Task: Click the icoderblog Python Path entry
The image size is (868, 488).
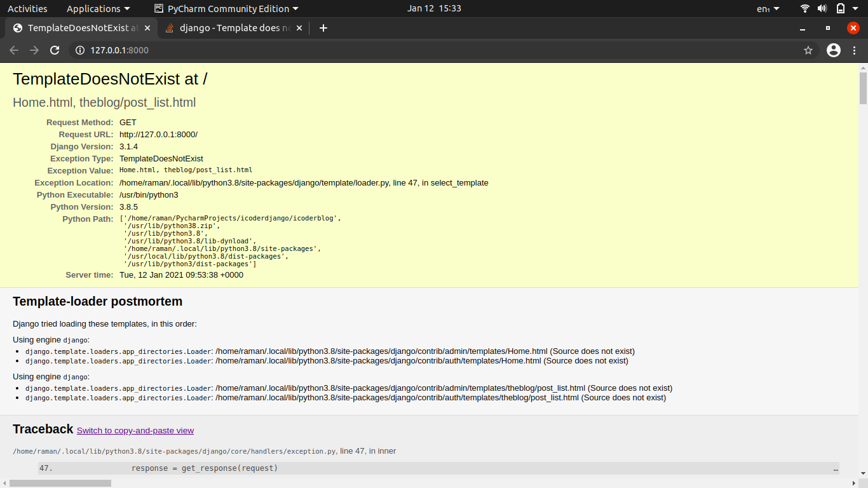Action: point(230,218)
